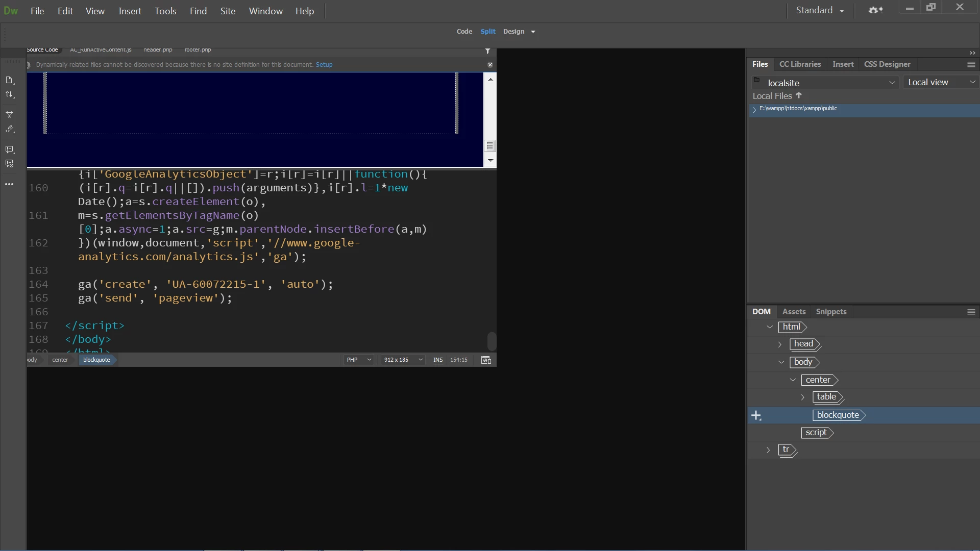Click the Preview in browser status bar icon
980x551 pixels.
[x=486, y=360]
